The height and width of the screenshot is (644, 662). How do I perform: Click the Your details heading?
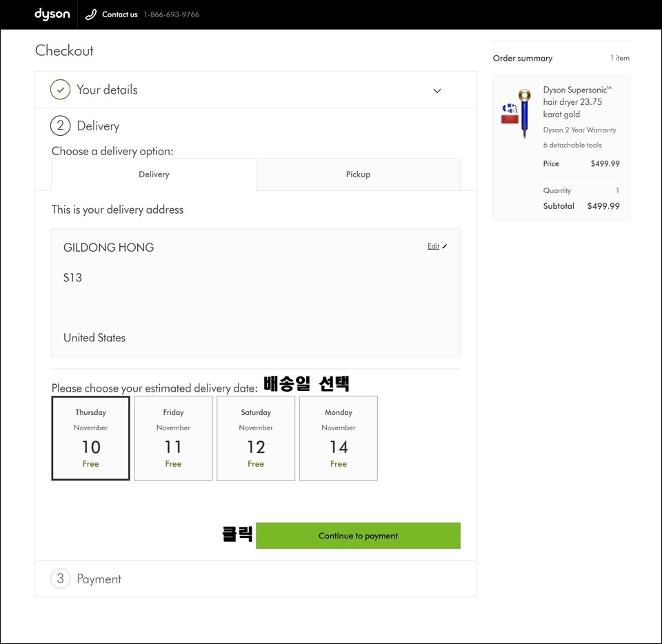click(x=108, y=90)
